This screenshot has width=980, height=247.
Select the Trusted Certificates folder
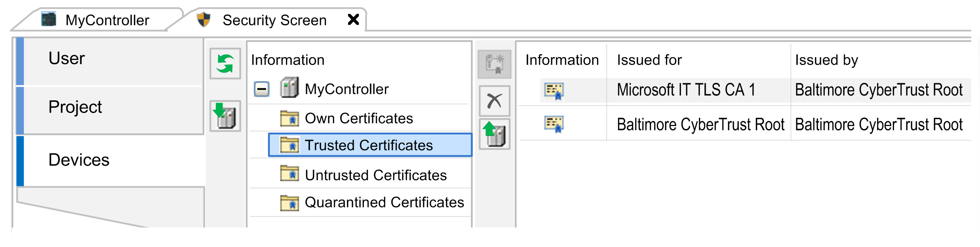[x=368, y=145]
